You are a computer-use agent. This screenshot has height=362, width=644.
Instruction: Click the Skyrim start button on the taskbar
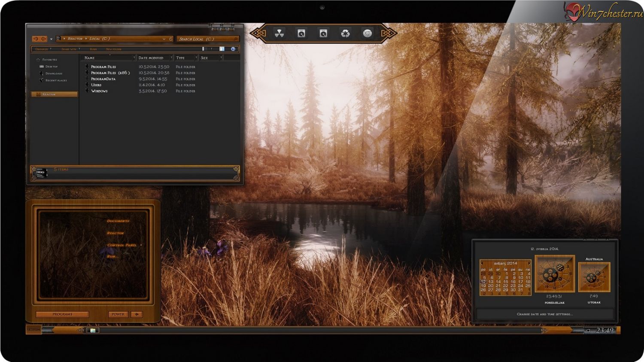click(x=33, y=329)
